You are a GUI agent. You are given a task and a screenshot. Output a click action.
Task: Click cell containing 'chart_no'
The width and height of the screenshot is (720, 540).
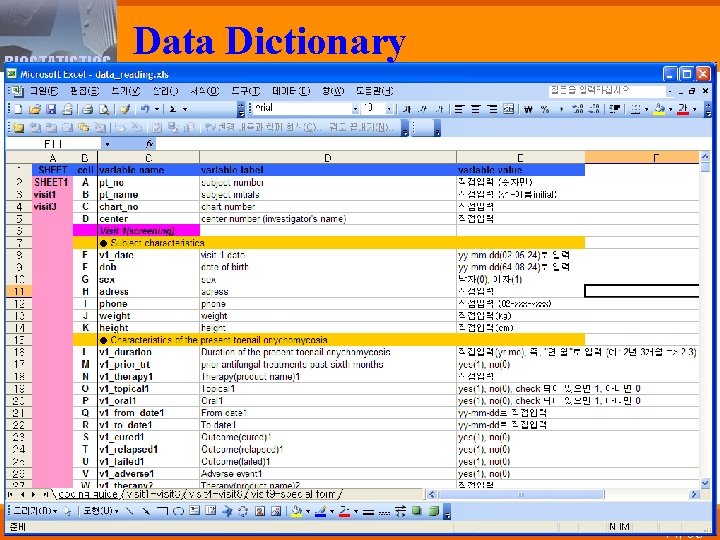click(x=148, y=207)
